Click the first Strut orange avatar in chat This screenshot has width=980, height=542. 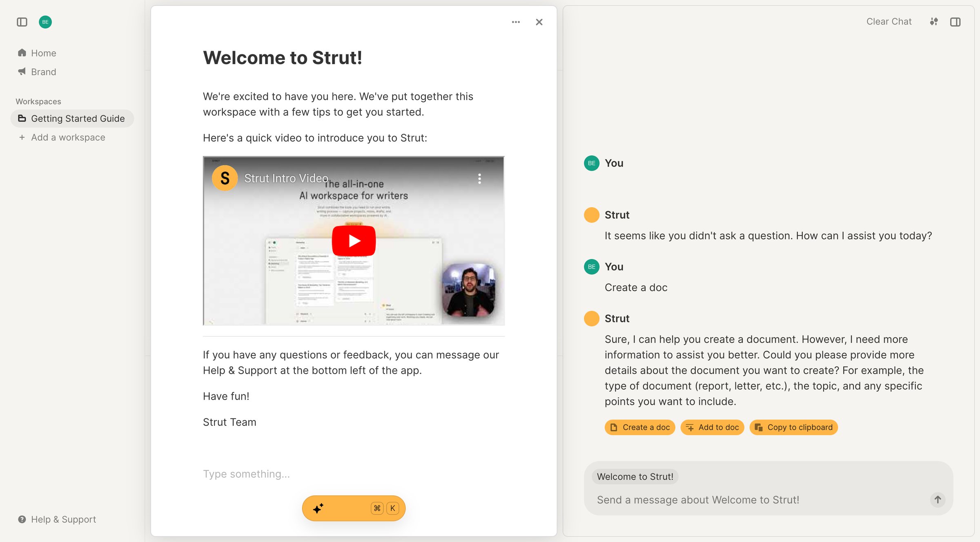(x=592, y=215)
